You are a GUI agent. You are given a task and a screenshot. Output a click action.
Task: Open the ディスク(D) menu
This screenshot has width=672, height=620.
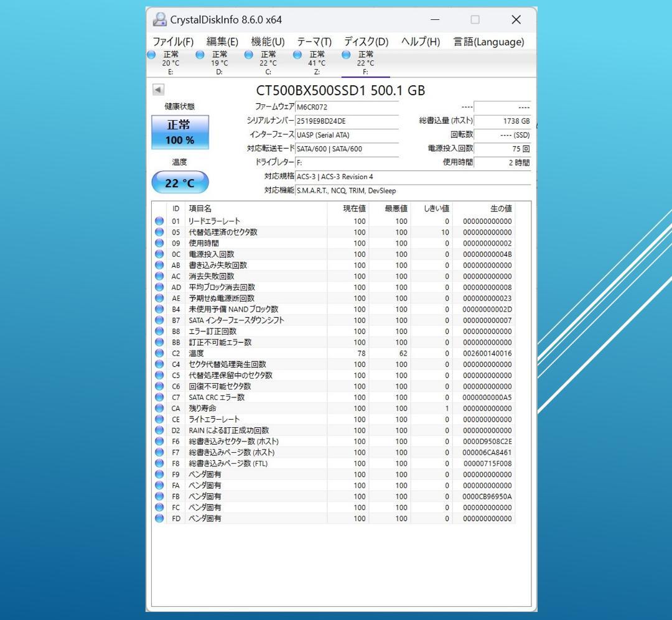(366, 42)
